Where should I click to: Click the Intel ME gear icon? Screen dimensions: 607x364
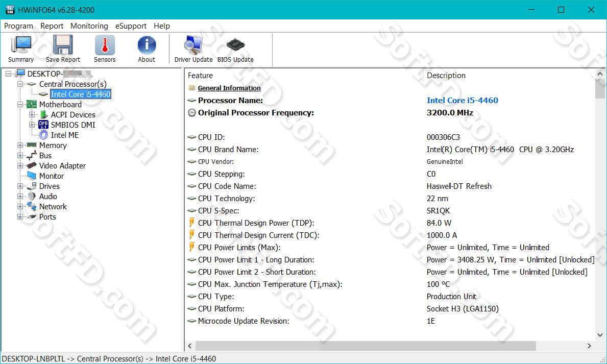[x=43, y=135]
